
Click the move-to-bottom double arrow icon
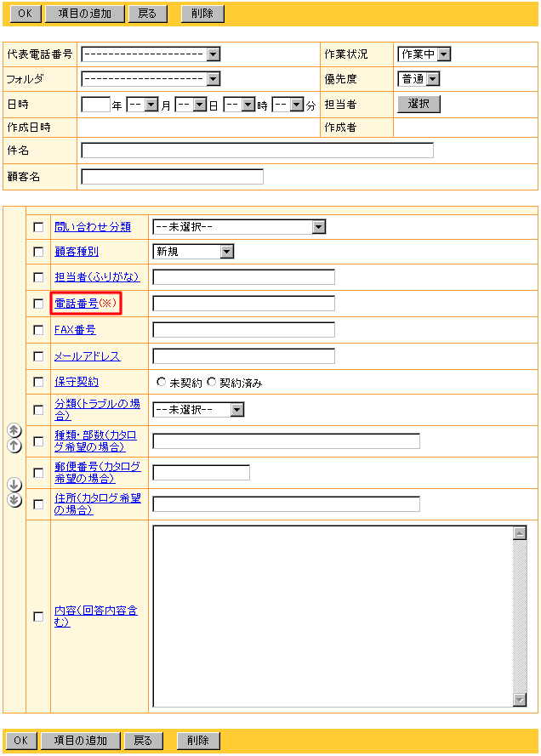(x=14, y=499)
